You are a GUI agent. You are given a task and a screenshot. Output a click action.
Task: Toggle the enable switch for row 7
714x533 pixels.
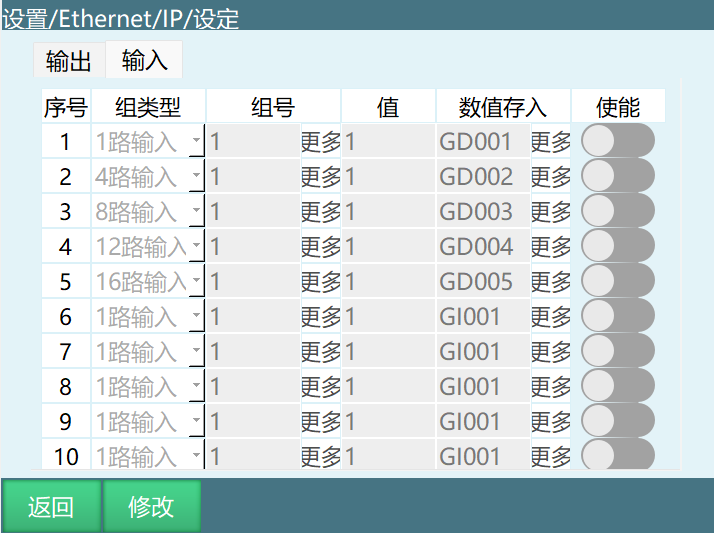click(617, 351)
